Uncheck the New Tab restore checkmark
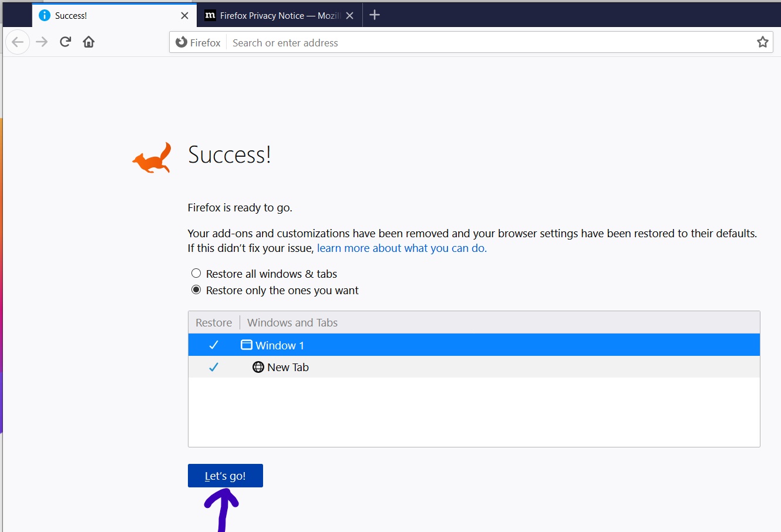This screenshot has width=781, height=532. click(x=214, y=367)
